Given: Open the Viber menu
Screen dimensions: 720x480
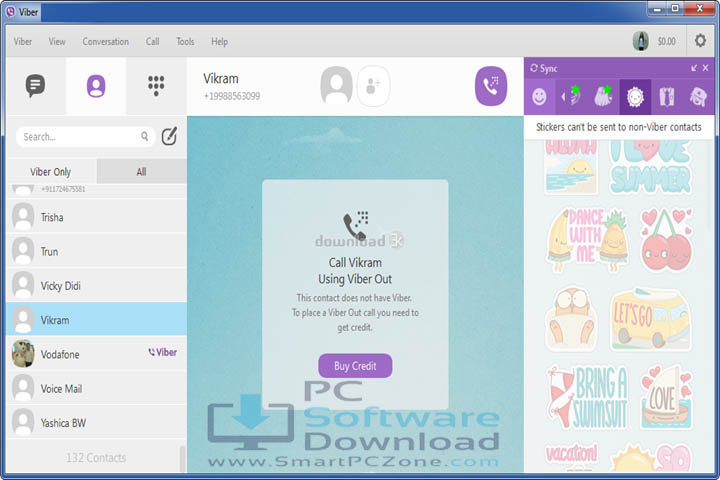Looking at the screenshot, I should click(x=22, y=41).
